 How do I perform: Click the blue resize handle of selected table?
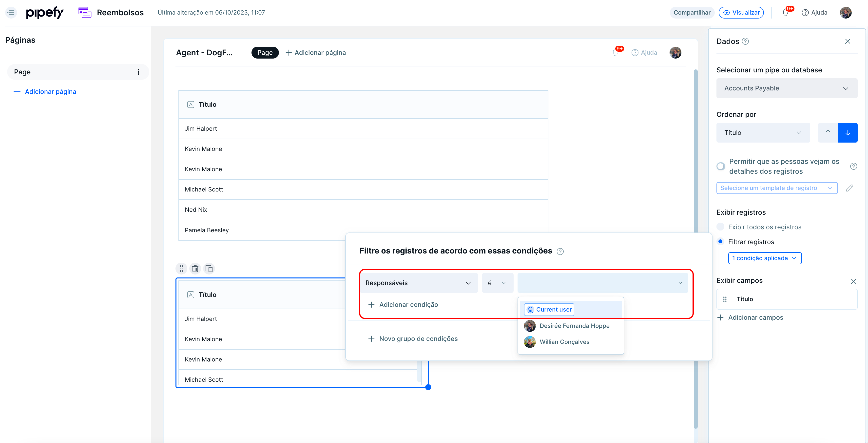point(428,387)
